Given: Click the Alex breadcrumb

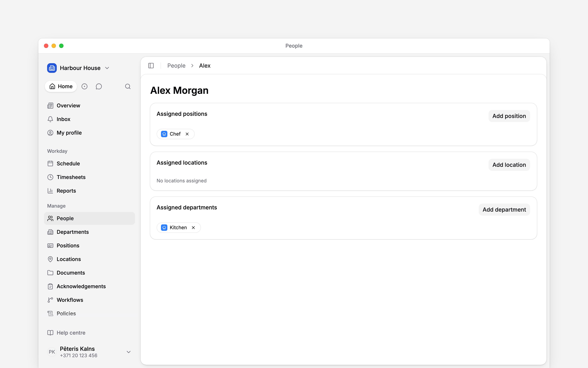Looking at the screenshot, I should pos(205,66).
